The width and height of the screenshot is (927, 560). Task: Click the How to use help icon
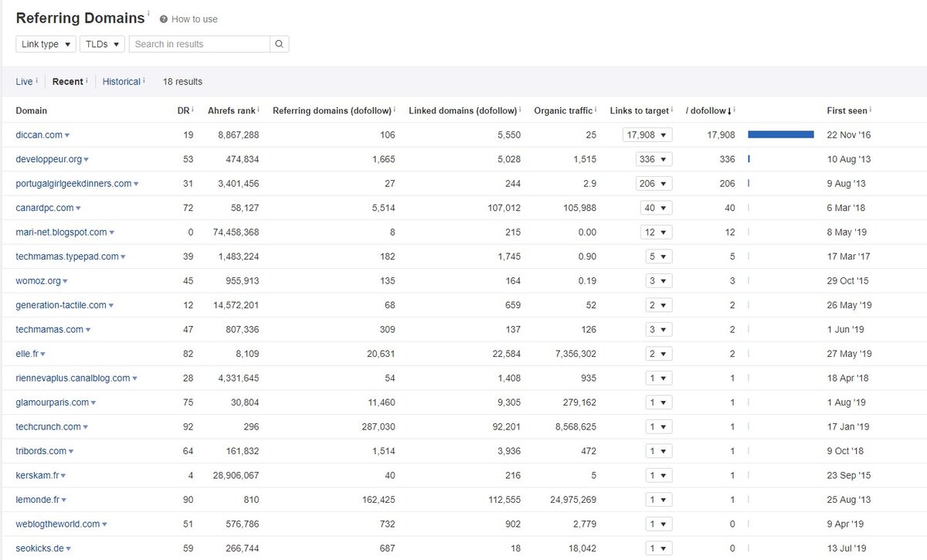pyautogui.click(x=164, y=19)
